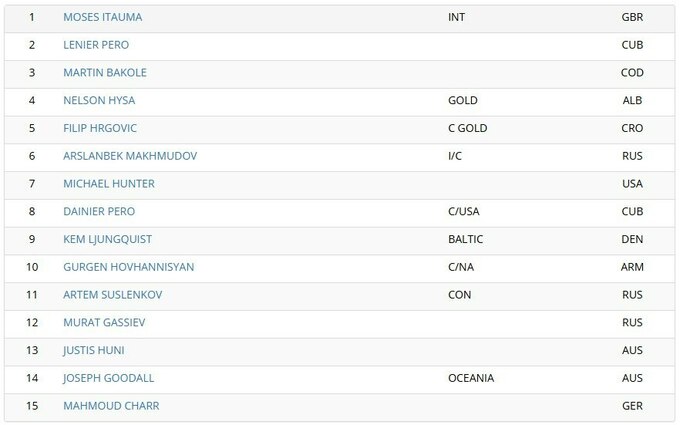Click the OCEANIA title cell
Screen dimensions: 680x425
(x=471, y=378)
